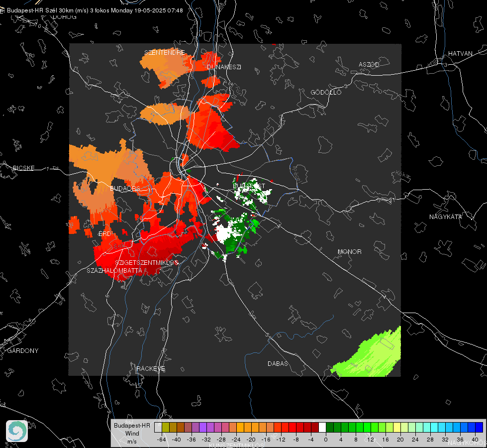
Task: Click the DUNAKESZI city label
Action: click(x=224, y=67)
